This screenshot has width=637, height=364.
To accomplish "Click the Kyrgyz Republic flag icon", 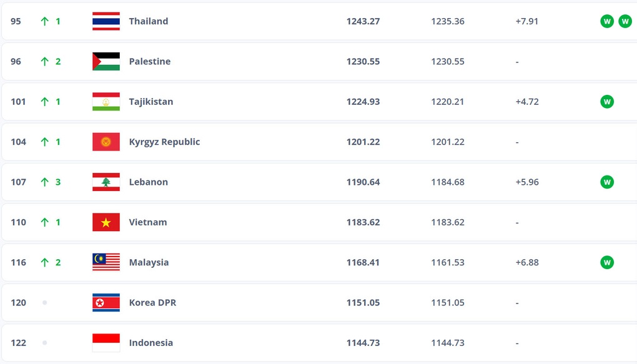I will pyautogui.click(x=106, y=142).
